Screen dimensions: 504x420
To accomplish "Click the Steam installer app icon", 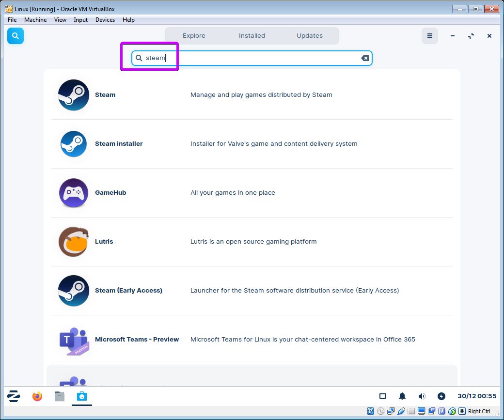I will coord(74,144).
